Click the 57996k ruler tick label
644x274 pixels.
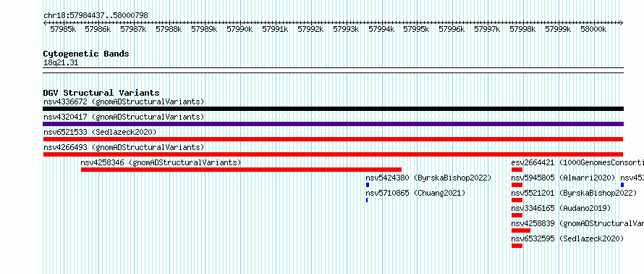(x=452, y=29)
